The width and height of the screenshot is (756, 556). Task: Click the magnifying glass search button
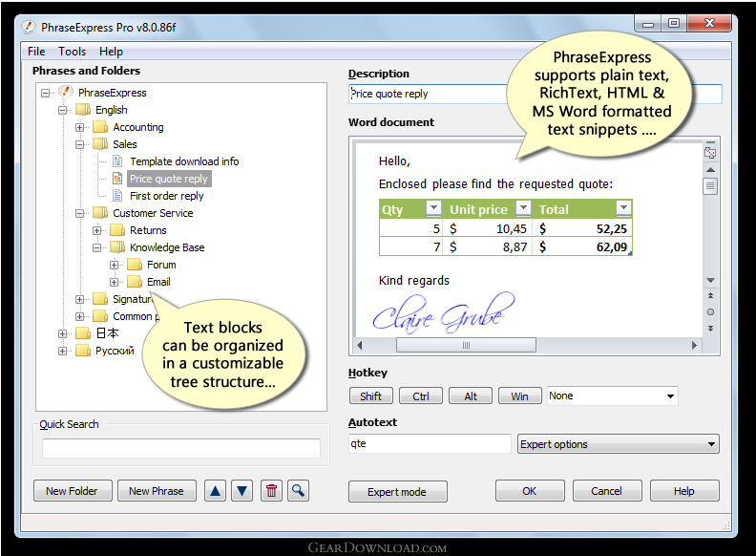(x=299, y=491)
